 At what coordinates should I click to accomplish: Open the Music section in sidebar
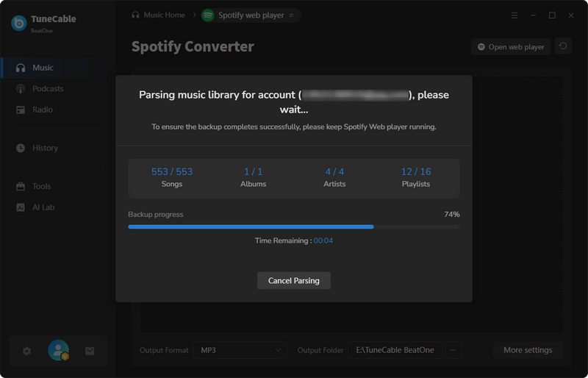pyautogui.click(x=58, y=68)
